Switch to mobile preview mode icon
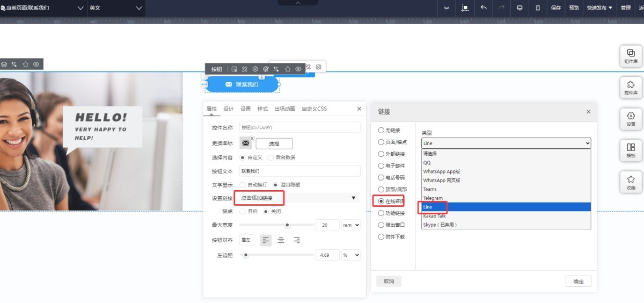Viewport: 644px width, 303px height. pos(538,8)
